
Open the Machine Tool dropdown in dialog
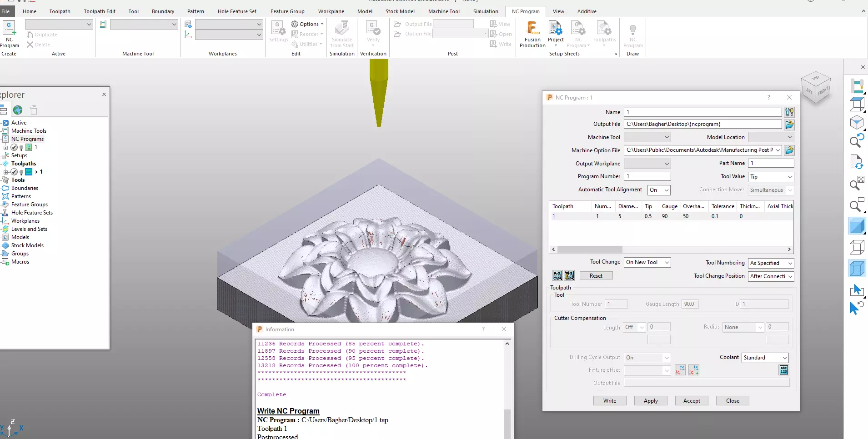pos(647,137)
